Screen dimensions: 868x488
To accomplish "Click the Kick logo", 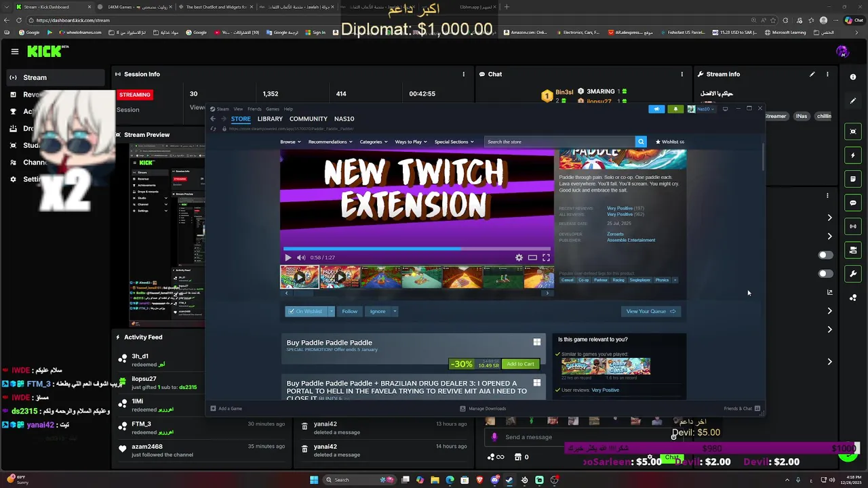I will (47, 52).
